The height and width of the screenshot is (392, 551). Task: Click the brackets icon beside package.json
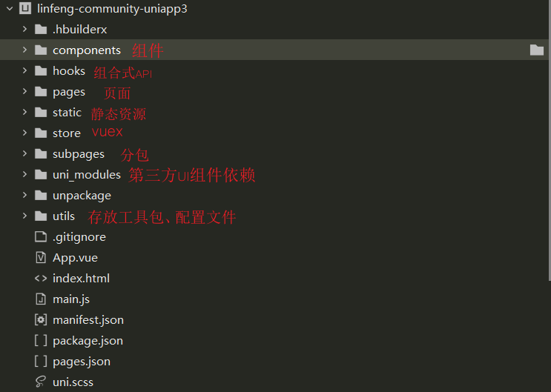pyautogui.click(x=40, y=341)
